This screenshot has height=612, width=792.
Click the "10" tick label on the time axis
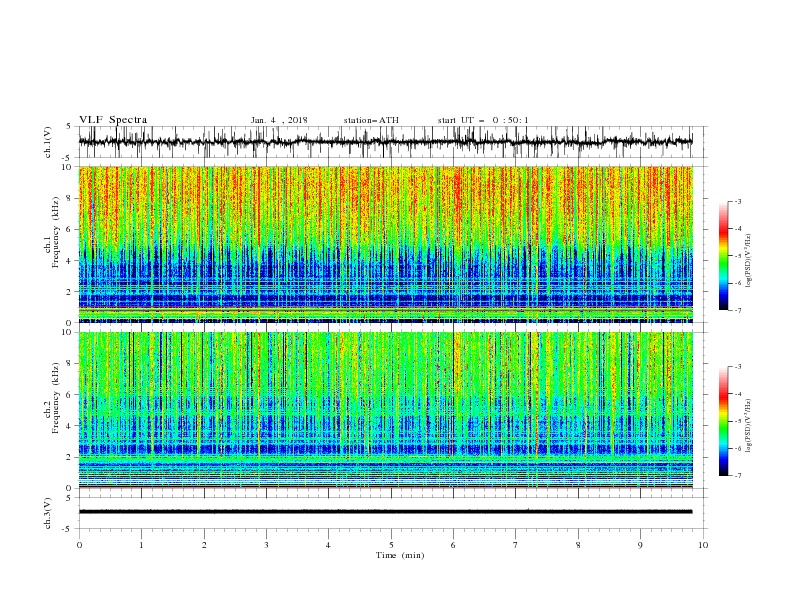[703, 545]
